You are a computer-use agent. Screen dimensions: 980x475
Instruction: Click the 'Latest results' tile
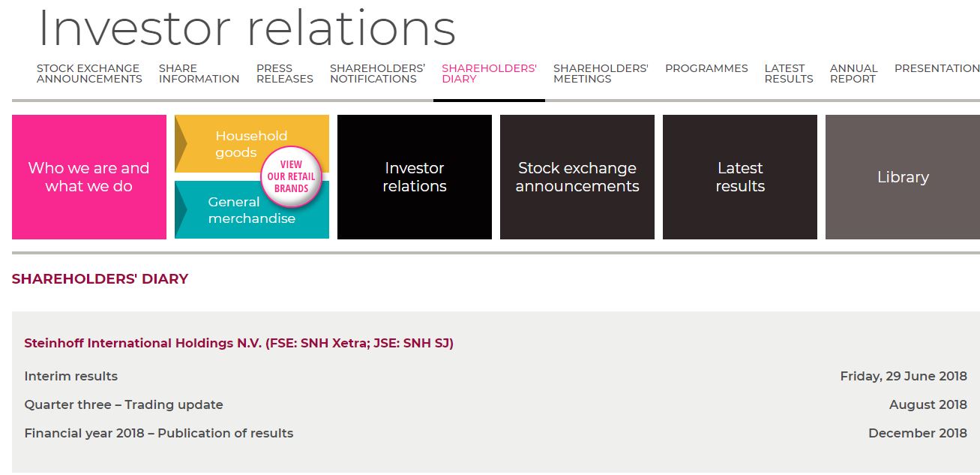pos(739,176)
